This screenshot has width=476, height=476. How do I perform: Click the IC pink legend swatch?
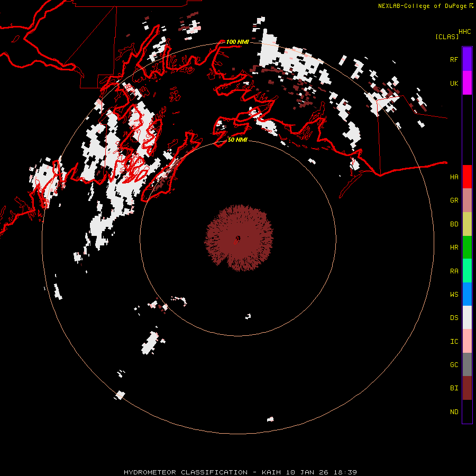[467, 341]
